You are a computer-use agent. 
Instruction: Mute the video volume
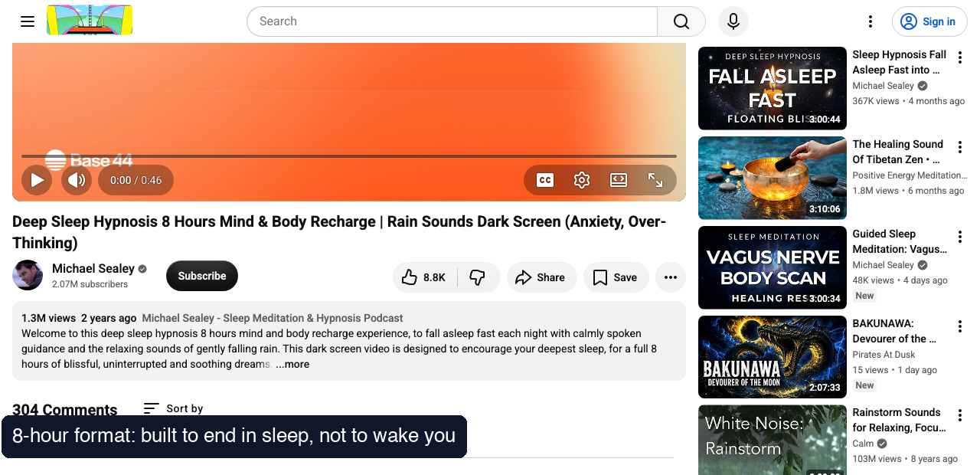click(77, 180)
